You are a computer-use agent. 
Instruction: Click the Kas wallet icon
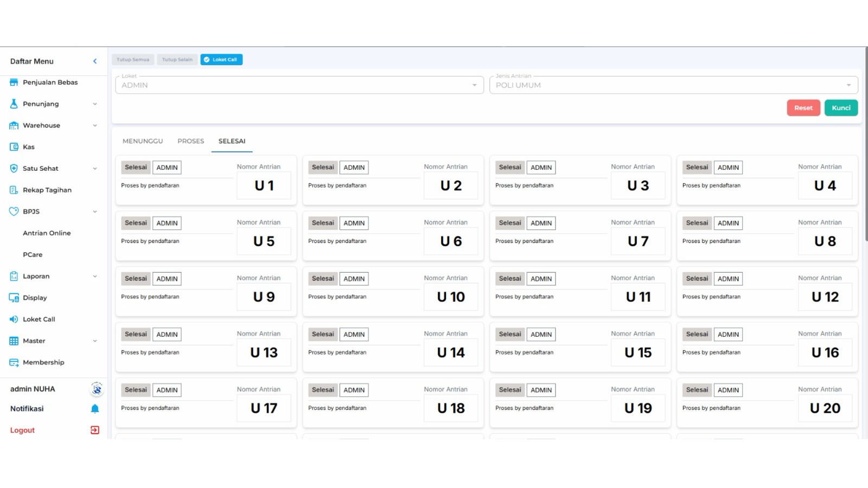[14, 147]
